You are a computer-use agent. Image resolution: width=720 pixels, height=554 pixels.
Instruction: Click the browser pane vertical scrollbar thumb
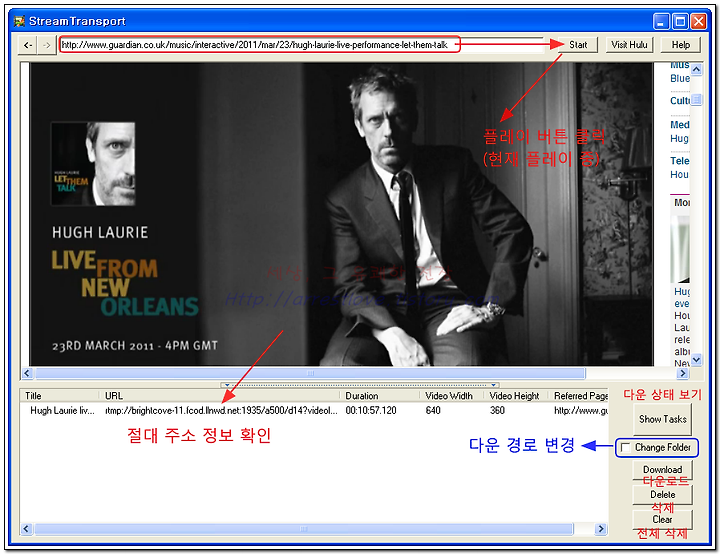[697, 99]
